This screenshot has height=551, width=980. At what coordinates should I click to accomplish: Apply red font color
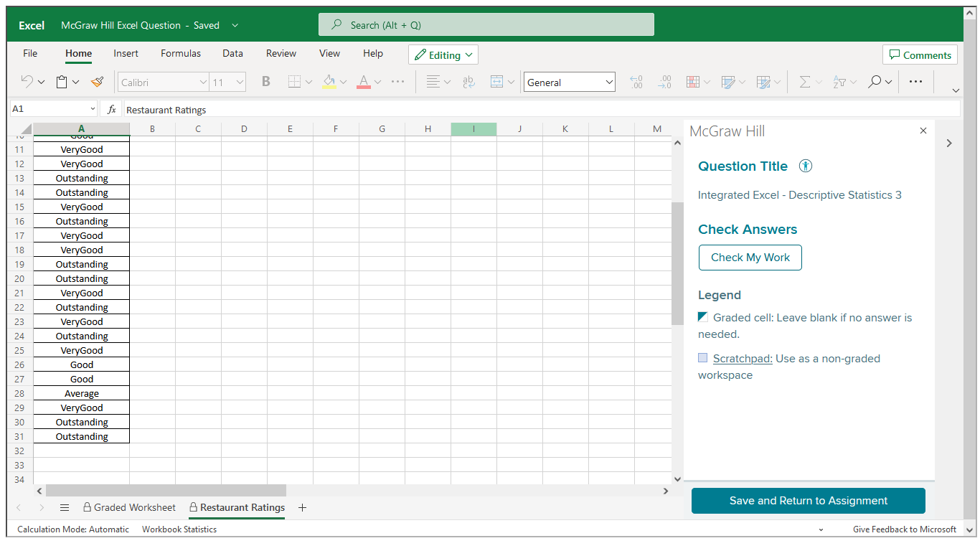tap(363, 82)
